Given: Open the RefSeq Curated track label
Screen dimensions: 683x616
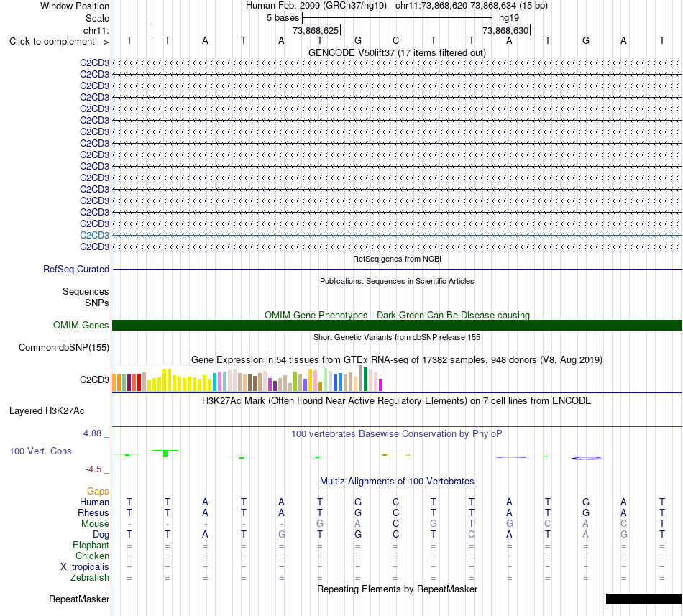Looking at the screenshot, I should click(x=75, y=269).
